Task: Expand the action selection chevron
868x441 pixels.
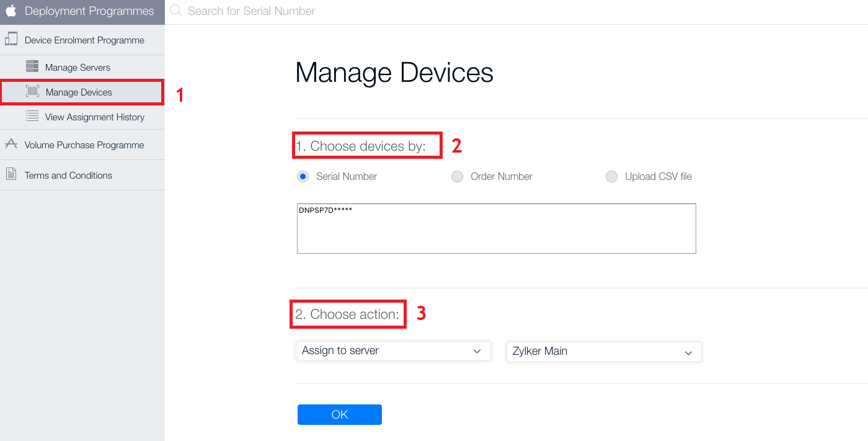Action: [x=478, y=350]
